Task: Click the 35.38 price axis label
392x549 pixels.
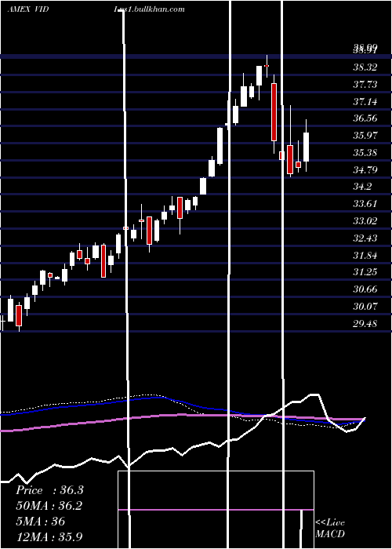Action: tap(365, 153)
